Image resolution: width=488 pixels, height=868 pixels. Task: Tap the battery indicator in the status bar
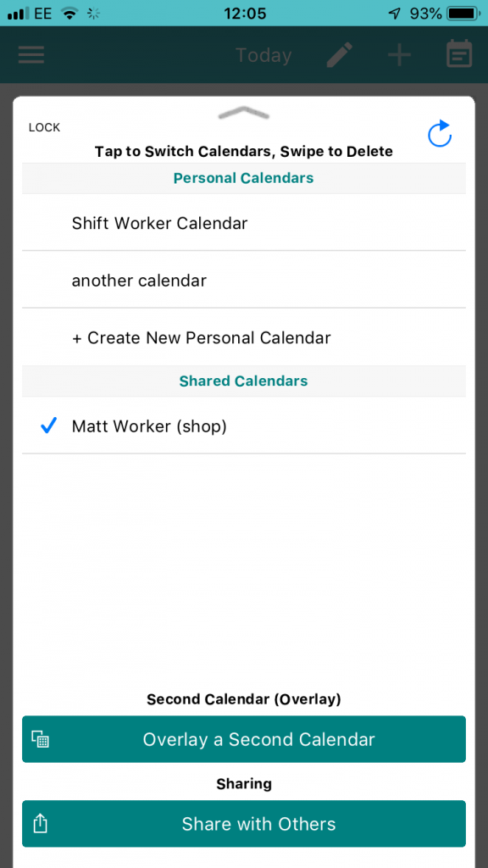coord(462,14)
